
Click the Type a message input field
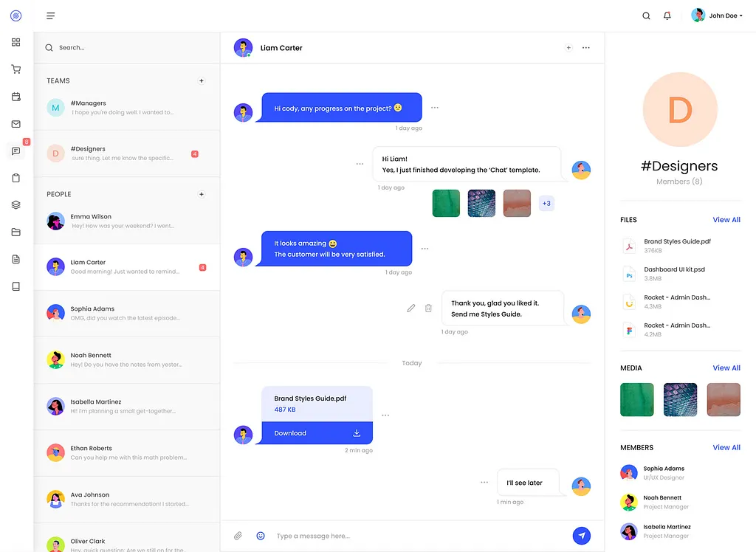coord(413,536)
